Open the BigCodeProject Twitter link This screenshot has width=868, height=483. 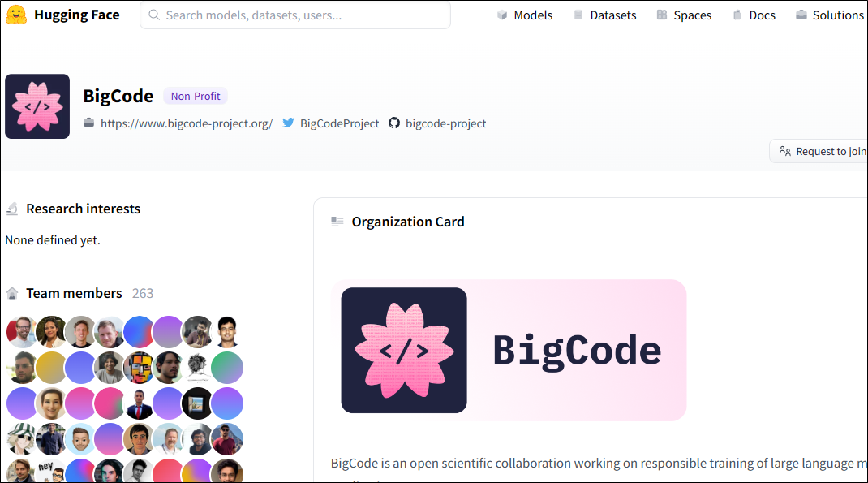coord(339,123)
